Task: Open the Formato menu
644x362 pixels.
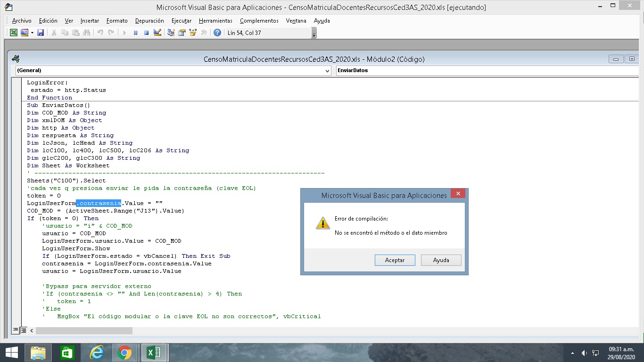Action: tap(117, 21)
